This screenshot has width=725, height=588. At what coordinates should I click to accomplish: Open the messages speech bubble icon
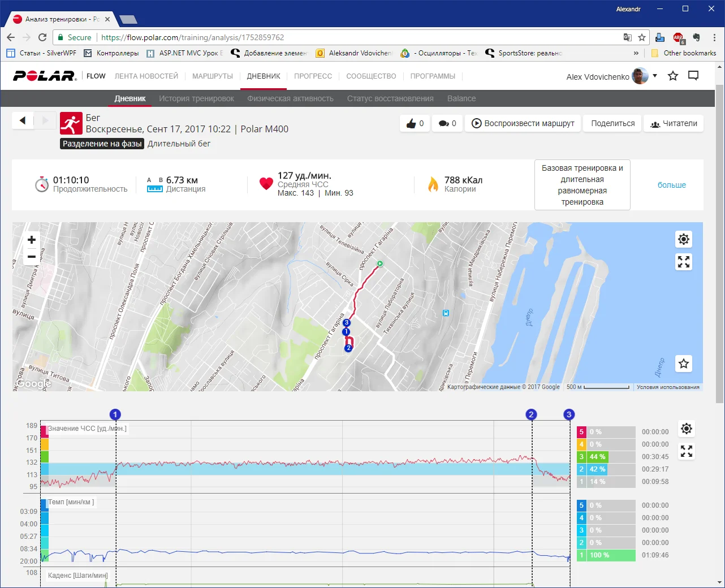(x=693, y=76)
